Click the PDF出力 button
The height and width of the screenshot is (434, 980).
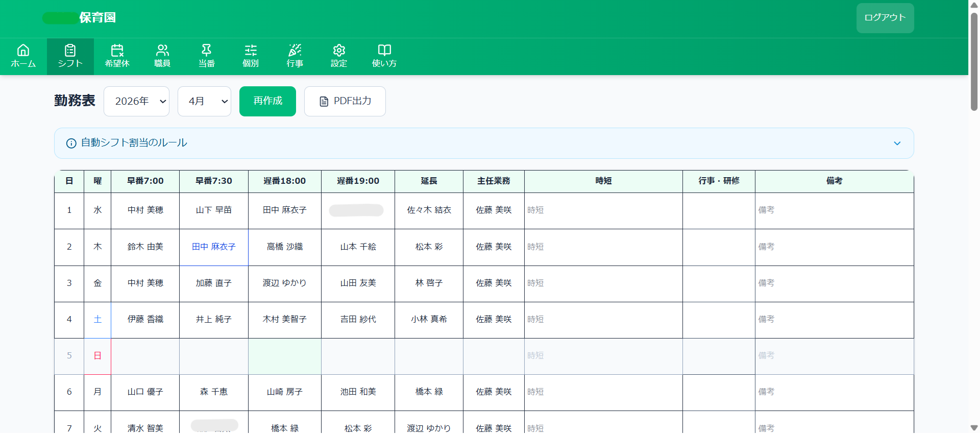tap(345, 101)
